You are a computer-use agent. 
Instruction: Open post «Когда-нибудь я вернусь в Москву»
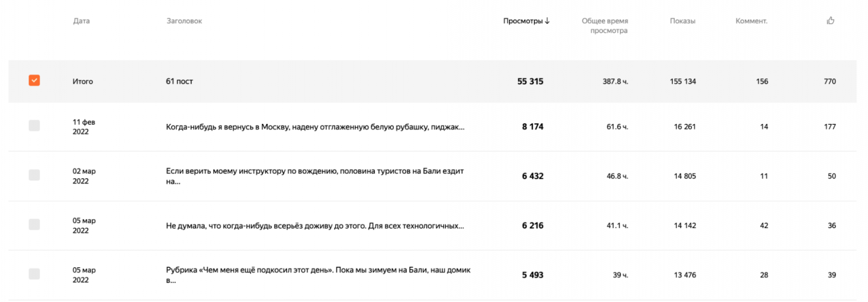tap(315, 127)
